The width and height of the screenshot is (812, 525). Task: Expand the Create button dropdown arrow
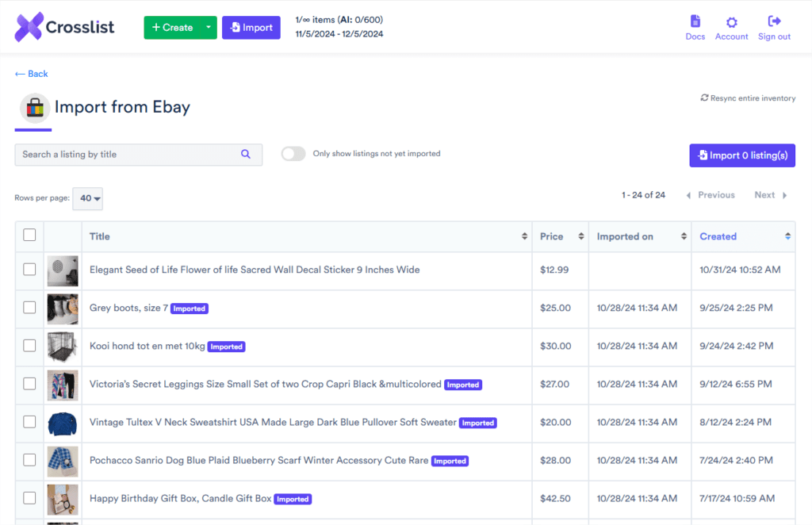click(x=208, y=28)
